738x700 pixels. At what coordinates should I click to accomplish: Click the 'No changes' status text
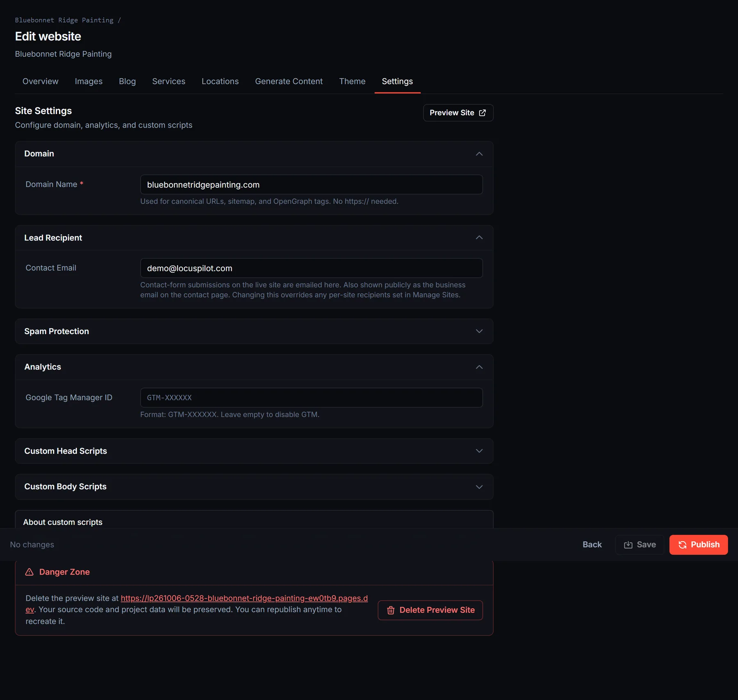pos(32,545)
